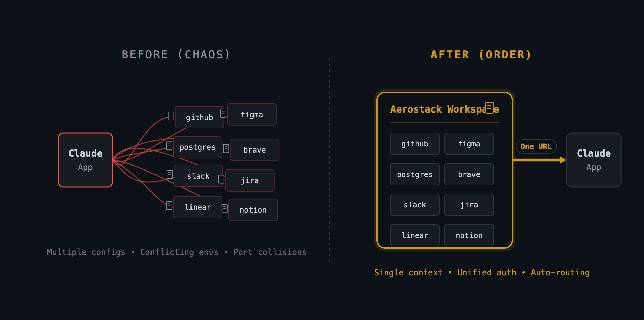
Task: Click the config icon left of chaos-side brave
Action: point(226,148)
